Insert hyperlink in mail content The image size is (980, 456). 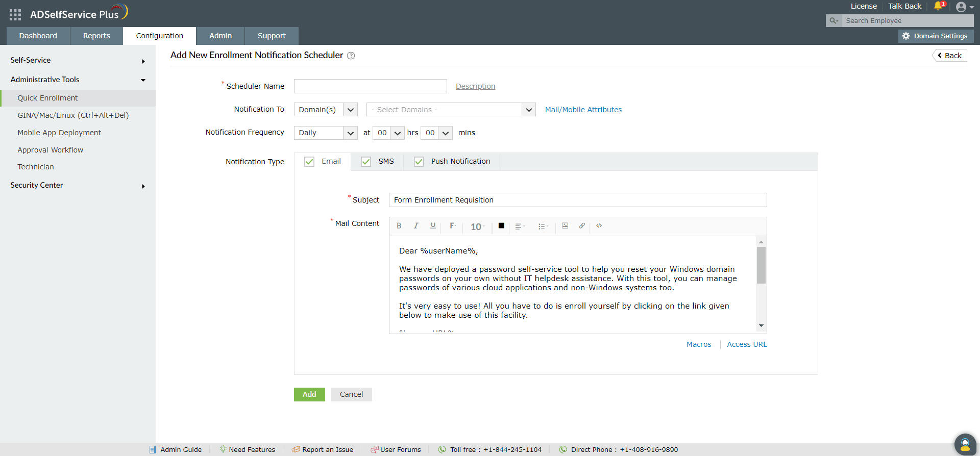click(582, 226)
